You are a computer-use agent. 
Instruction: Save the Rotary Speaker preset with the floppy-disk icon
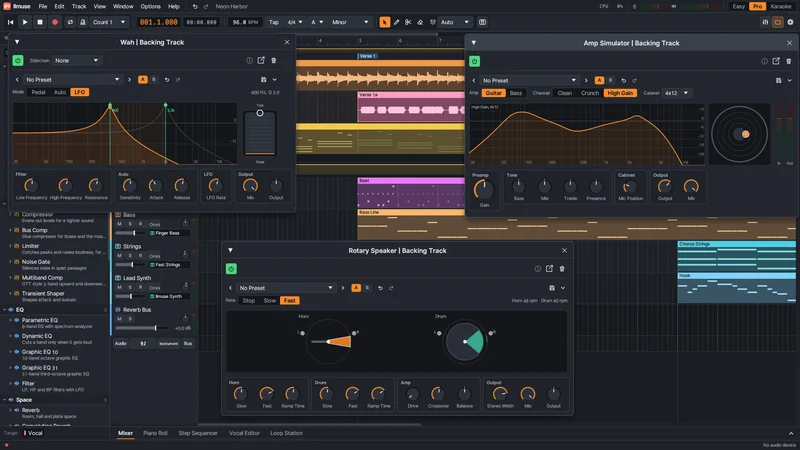tap(552, 288)
